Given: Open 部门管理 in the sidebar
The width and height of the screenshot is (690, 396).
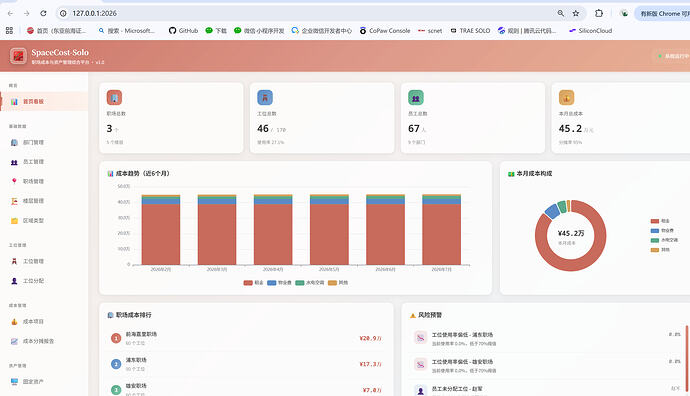Looking at the screenshot, I should tap(44, 143).
